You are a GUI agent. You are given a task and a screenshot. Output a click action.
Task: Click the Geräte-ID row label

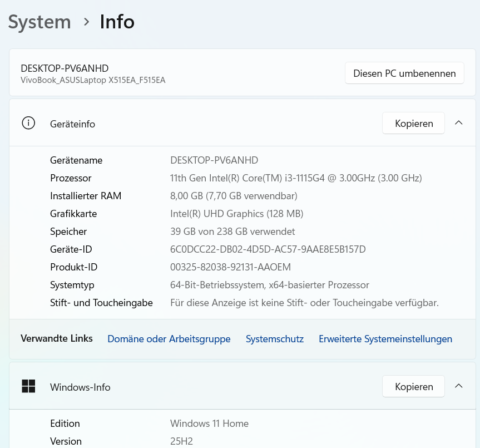point(71,249)
